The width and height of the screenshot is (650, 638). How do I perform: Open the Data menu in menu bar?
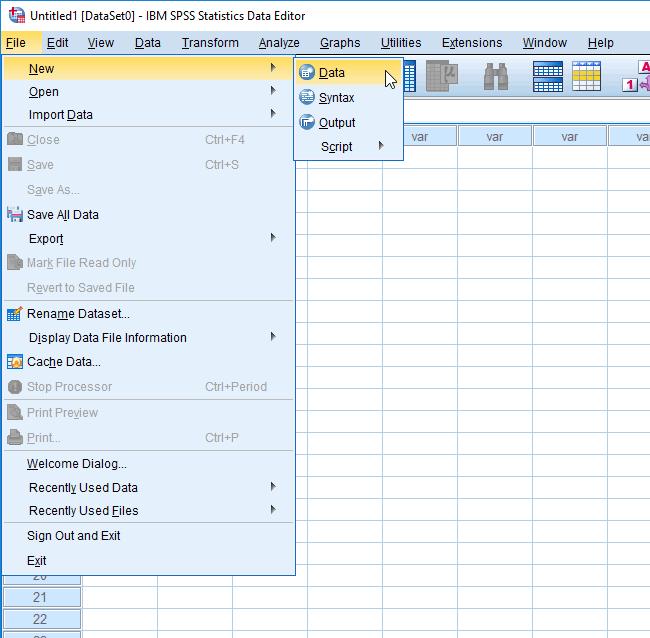(x=148, y=43)
